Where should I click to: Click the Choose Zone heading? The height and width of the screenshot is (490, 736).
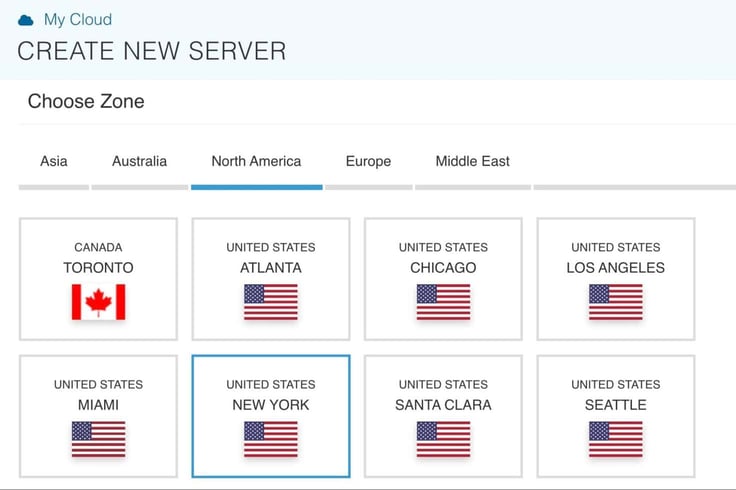coord(86,101)
